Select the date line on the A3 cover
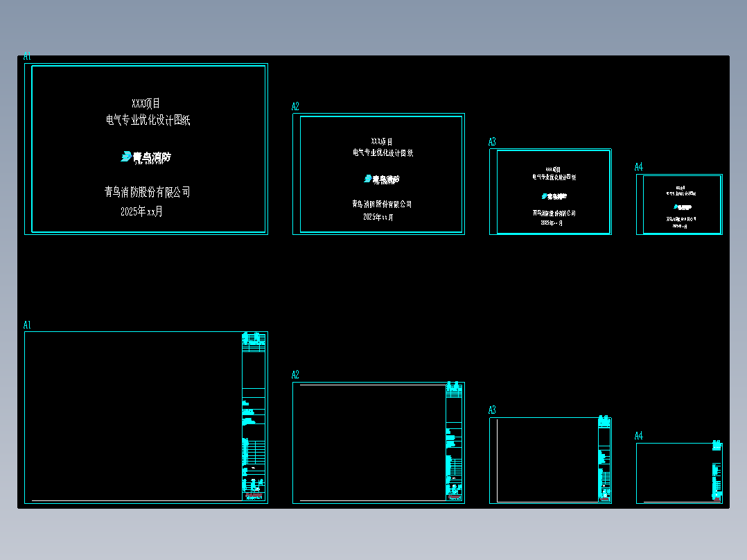 tap(552, 222)
